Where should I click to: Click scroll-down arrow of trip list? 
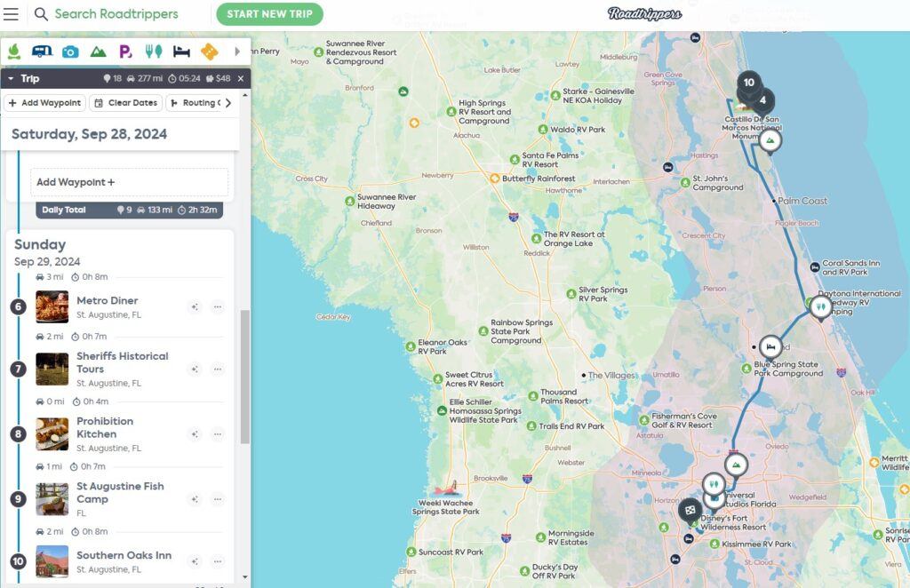[245, 577]
